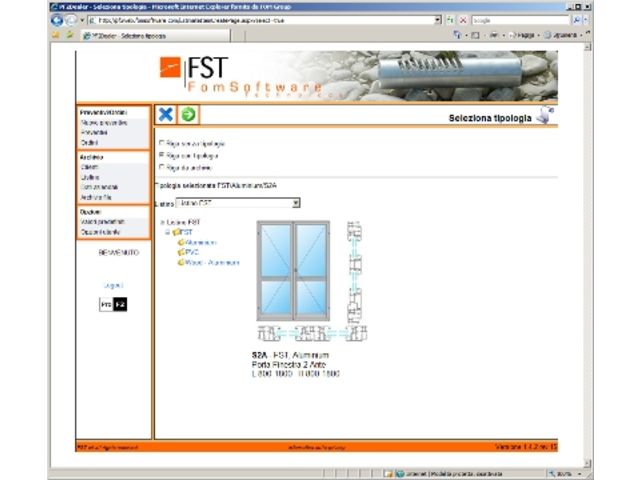
Task: Open the Ordini link in the sidebar
Action: [89, 143]
